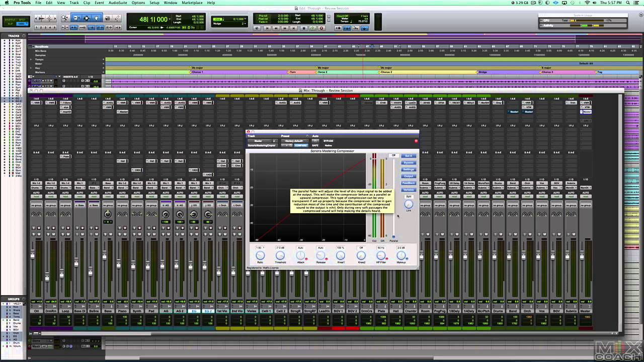Click the Play transport button
Viewport: 644px width, 362px height.
point(312,28)
